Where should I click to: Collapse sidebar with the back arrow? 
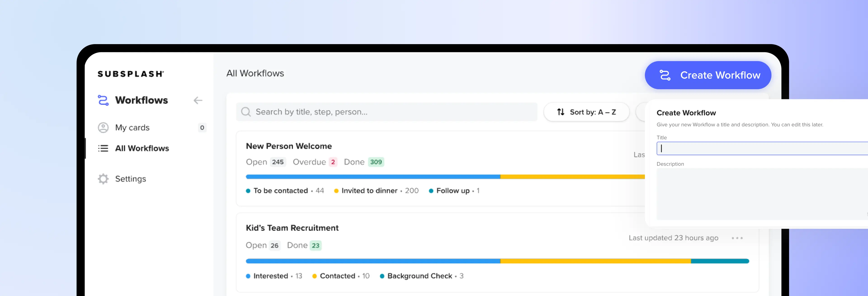tap(198, 100)
